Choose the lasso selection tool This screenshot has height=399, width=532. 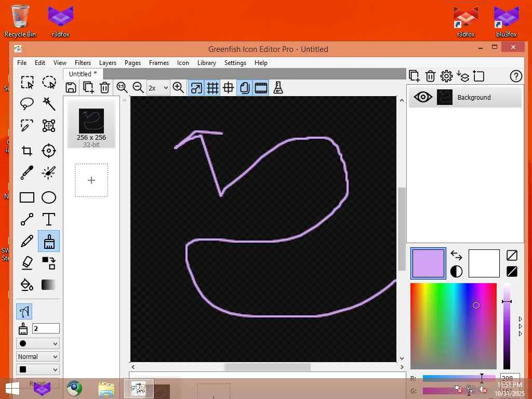point(27,104)
